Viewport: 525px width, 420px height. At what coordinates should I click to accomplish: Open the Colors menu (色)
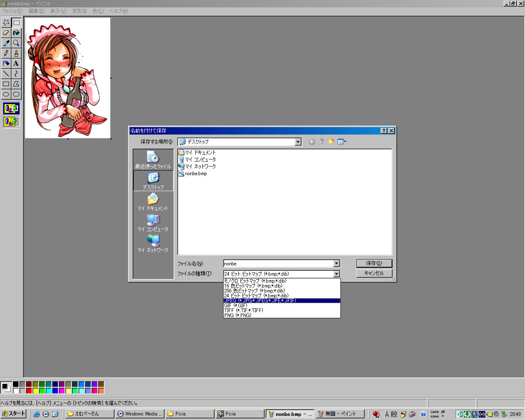pos(98,11)
